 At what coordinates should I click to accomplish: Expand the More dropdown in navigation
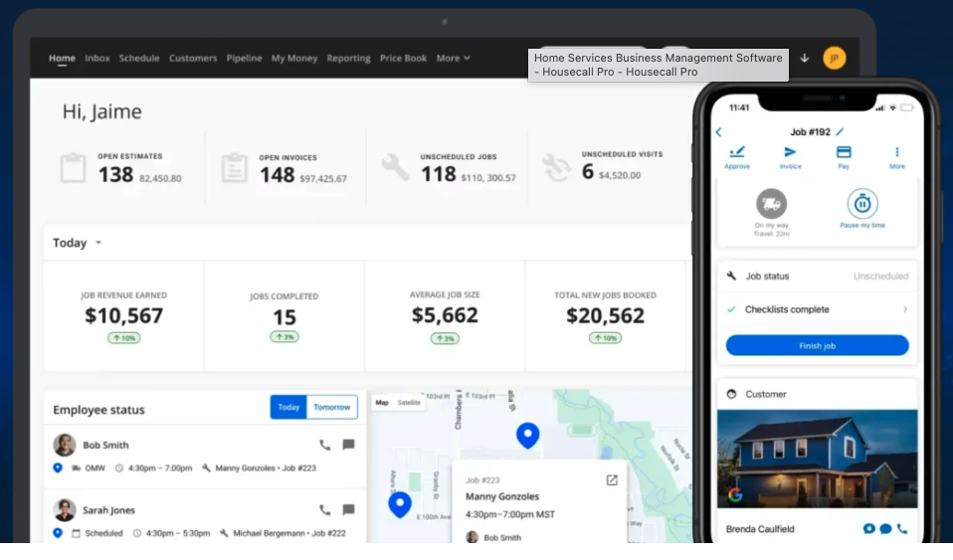coord(453,59)
